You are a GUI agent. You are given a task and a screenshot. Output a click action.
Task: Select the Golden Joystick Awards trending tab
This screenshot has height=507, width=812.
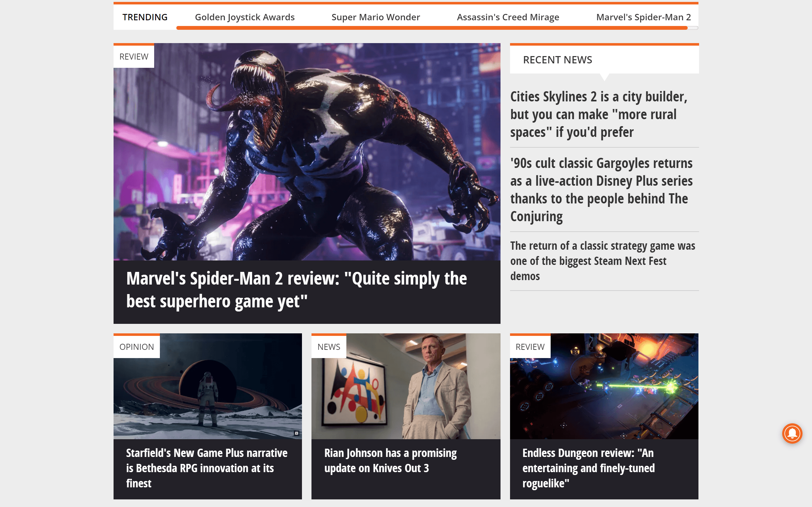tap(245, 17)
